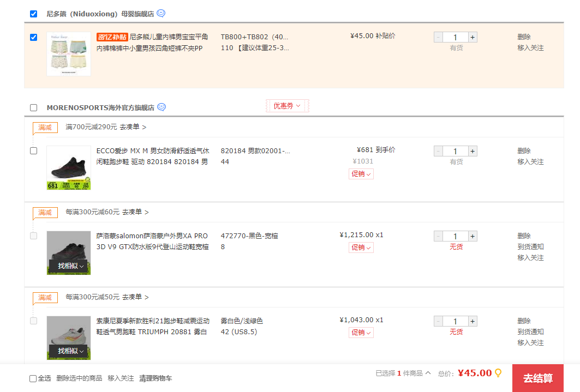This screenshot has height=392, width=580.
Task: Open the ECCO爱步 MX M product title
Action: (153, 156)
